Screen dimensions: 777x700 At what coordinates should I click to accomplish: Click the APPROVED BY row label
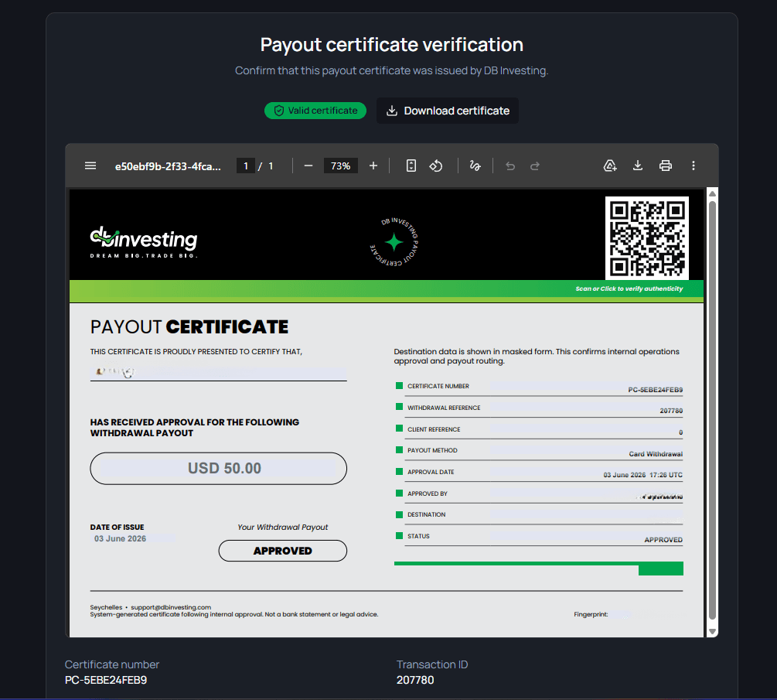[427, 493]
